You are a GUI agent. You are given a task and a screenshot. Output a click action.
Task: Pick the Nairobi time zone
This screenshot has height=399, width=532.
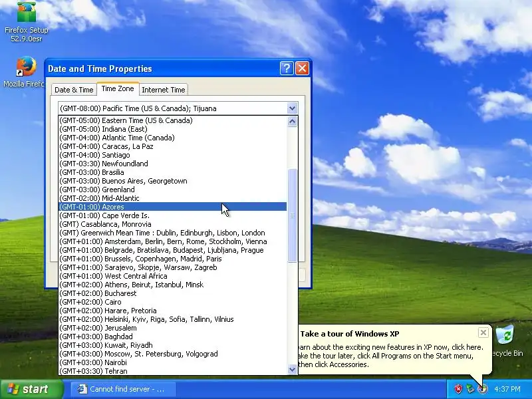(x=173, y=362)
